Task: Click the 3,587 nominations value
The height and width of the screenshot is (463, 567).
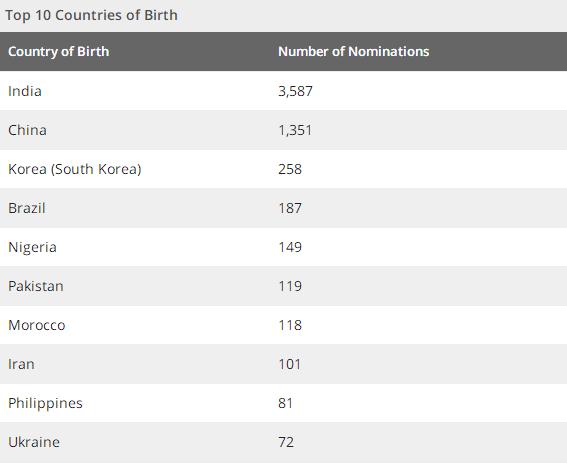Action: (x=295, y=91)
